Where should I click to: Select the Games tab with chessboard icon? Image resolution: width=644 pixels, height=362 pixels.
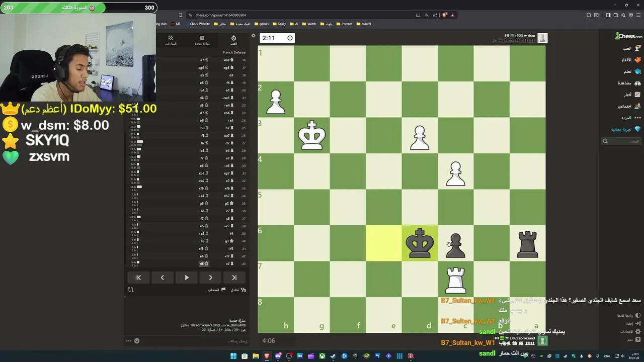[171, 40]
